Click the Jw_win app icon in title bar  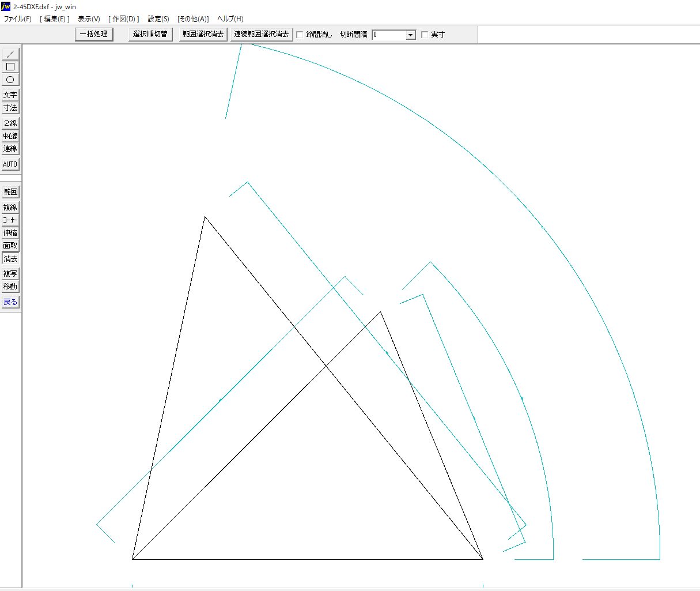click(6, 6)
